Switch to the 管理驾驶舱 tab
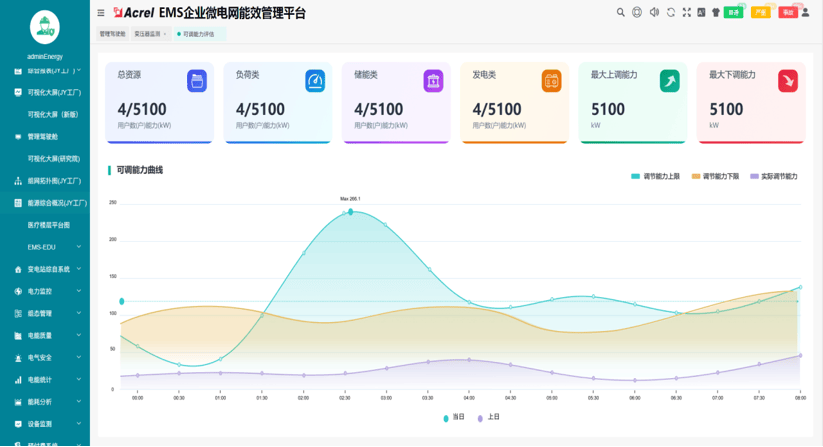The width and height of the screenshot is (823, 447). tap(113, 34)
